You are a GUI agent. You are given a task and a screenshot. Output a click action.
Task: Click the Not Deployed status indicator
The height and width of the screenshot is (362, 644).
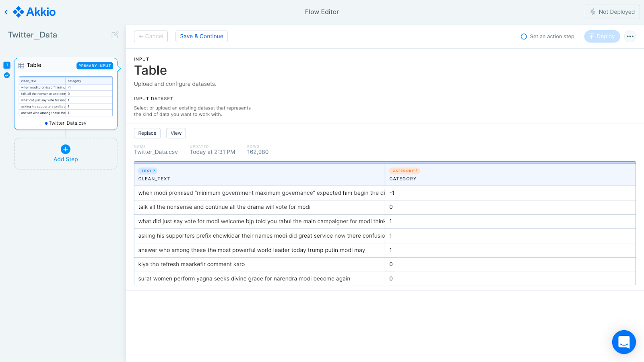click(x=612, y=12)
